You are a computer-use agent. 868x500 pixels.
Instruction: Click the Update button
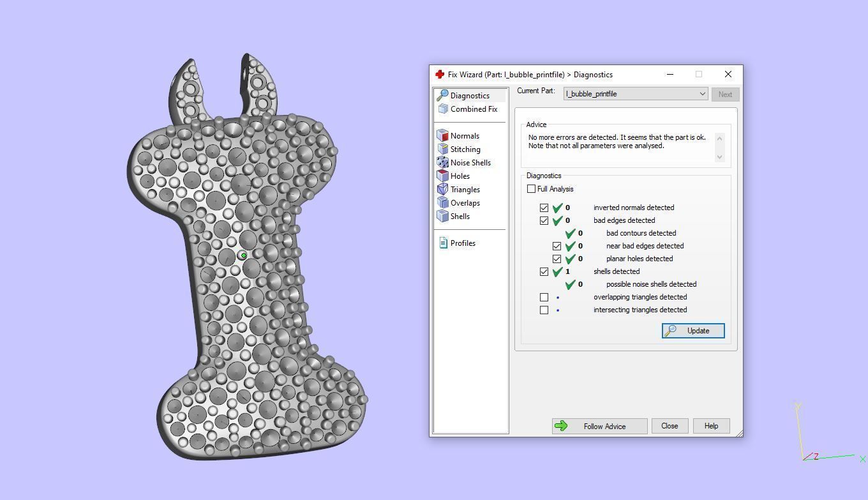693,331
